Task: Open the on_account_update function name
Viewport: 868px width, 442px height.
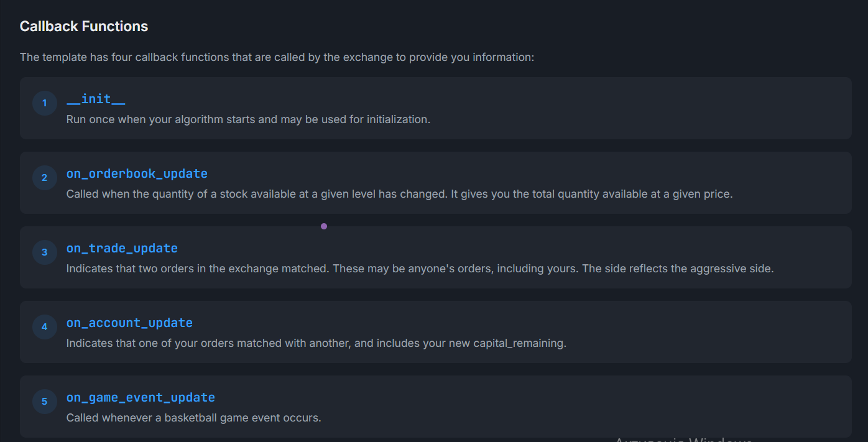Action: pos(129,323)
